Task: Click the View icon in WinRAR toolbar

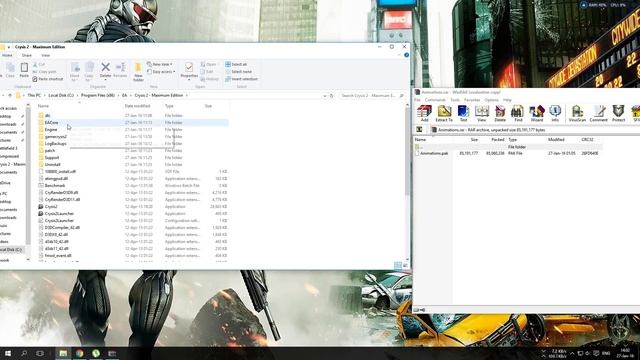Action: pos(482,113)
